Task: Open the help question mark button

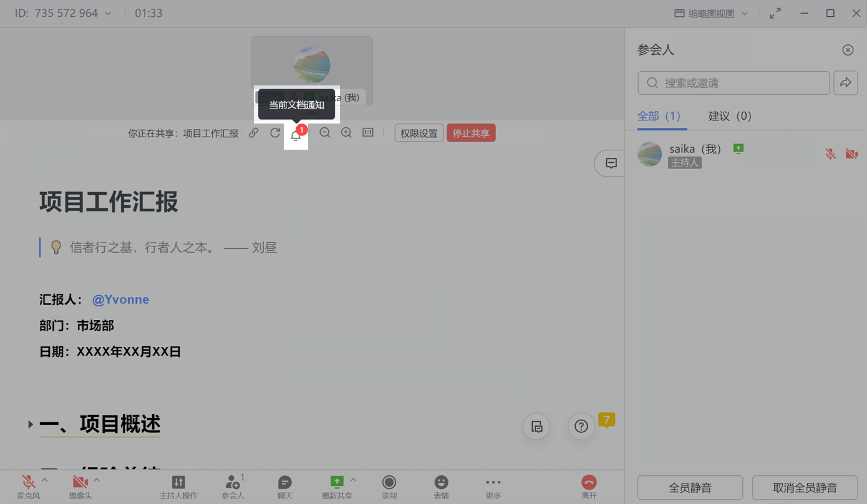Action: pyautogui.click(x=581, y=427)
